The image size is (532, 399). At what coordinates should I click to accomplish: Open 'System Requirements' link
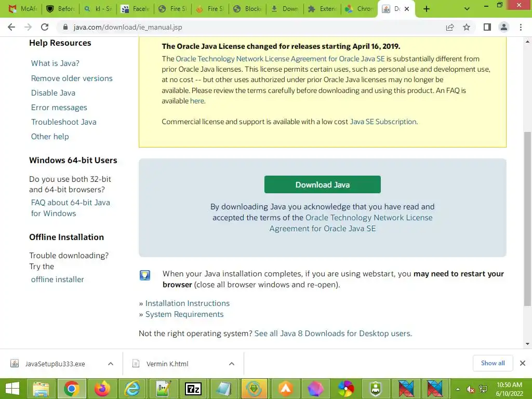[x=184, y=314]
